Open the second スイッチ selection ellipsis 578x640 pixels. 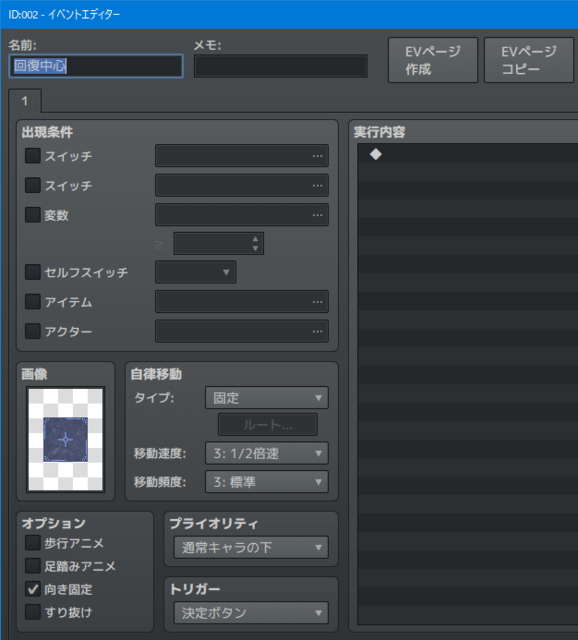point(317,185)
